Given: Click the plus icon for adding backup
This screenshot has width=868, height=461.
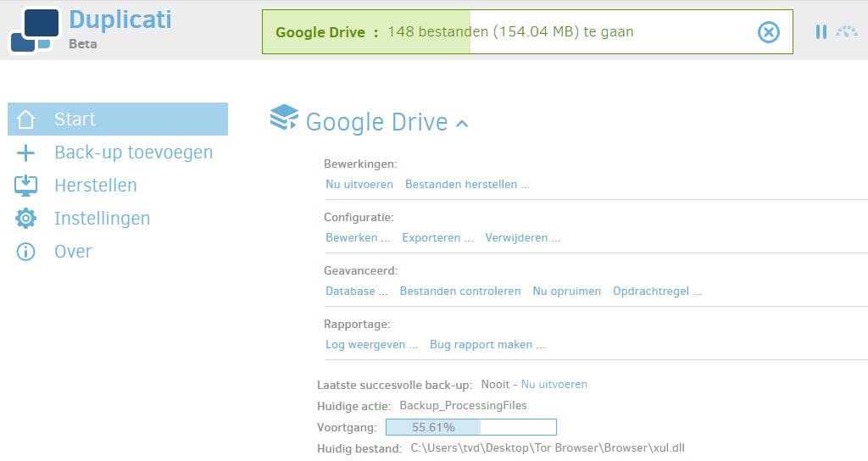Looking at the screenshot, I should coord(25,153).
